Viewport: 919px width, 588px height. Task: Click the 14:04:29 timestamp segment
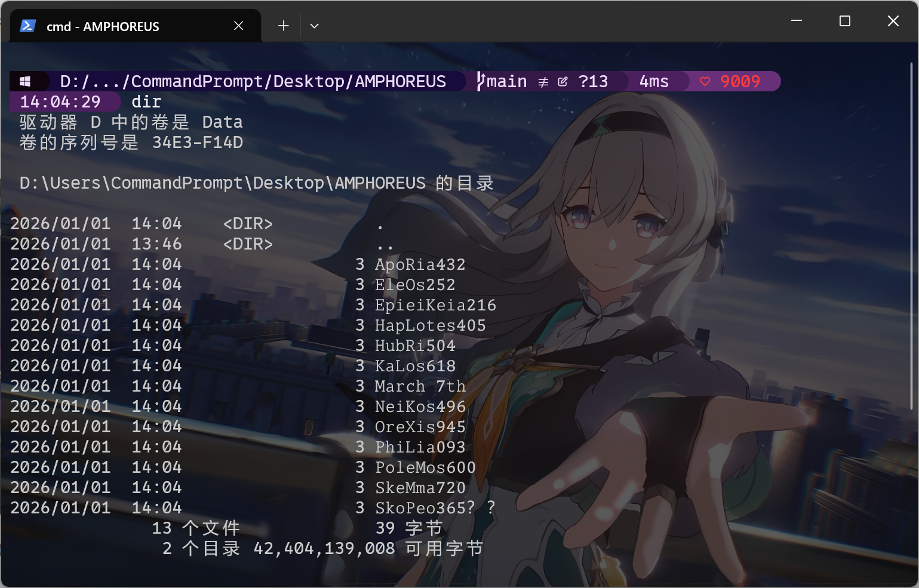(64, 101)
